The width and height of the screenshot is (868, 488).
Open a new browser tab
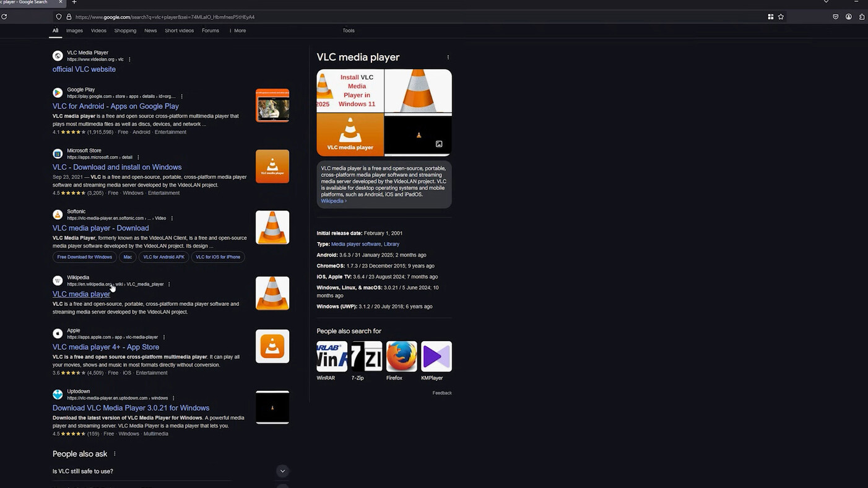tap(74, 2)
